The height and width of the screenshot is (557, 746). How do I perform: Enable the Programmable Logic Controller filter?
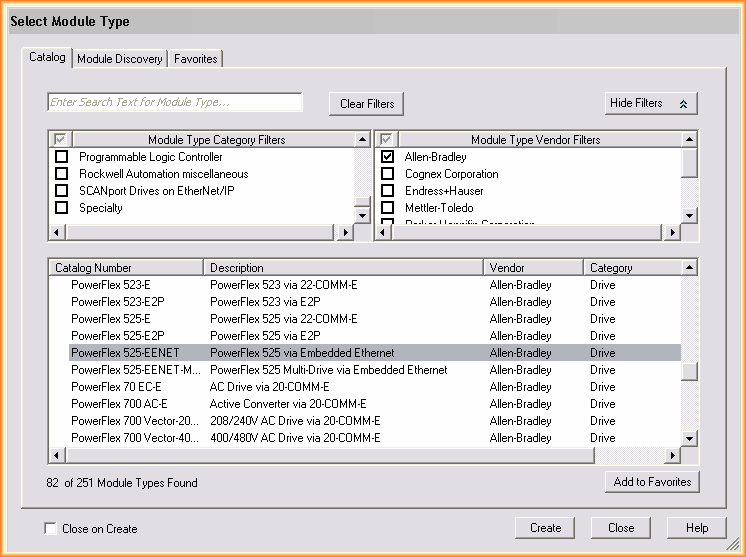(61, 157)
